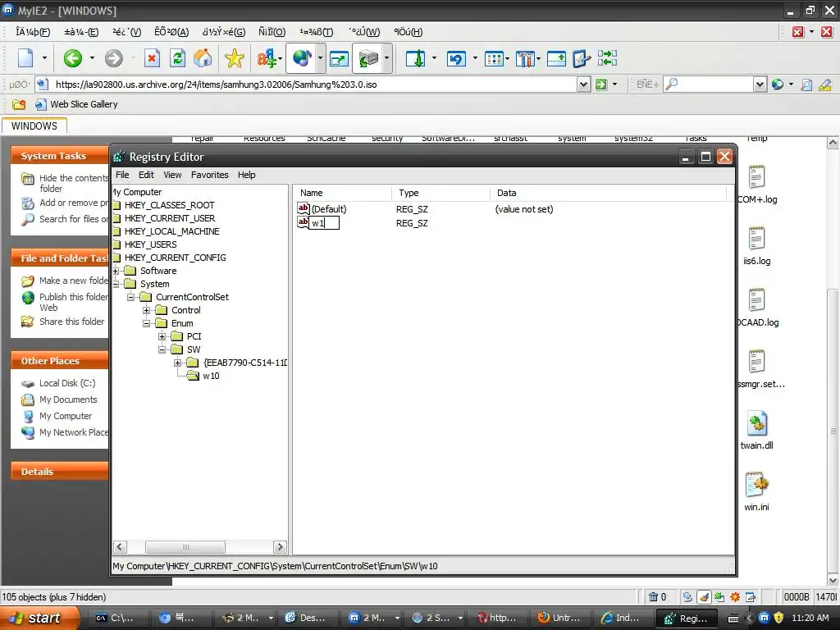The image size is (840, 630).
Task: Click the recycle bin status bar icon
Action: (653, 597)
